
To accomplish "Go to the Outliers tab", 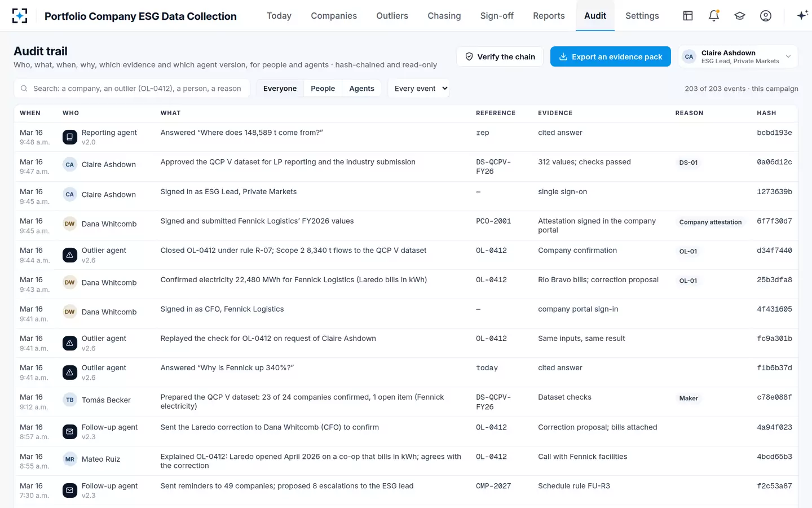I will tap(392, 16).
